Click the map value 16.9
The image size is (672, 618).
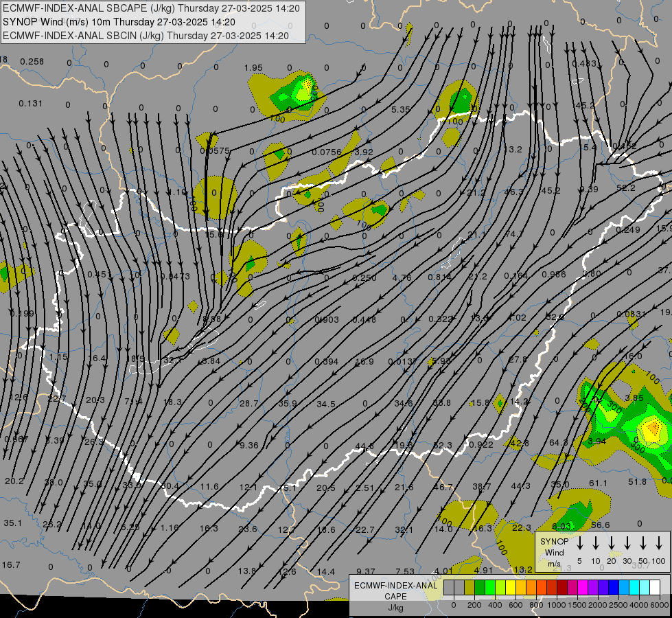click(x=364, y=362)
